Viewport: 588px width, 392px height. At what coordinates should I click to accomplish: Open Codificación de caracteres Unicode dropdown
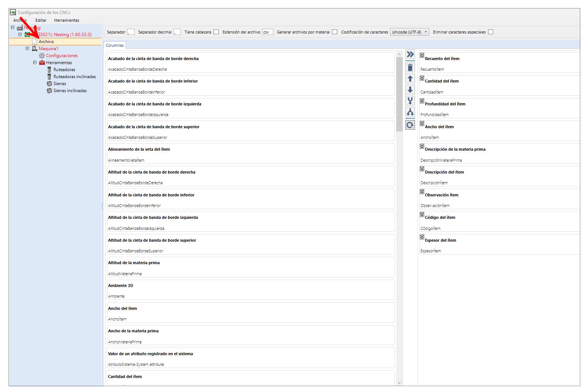409,32
